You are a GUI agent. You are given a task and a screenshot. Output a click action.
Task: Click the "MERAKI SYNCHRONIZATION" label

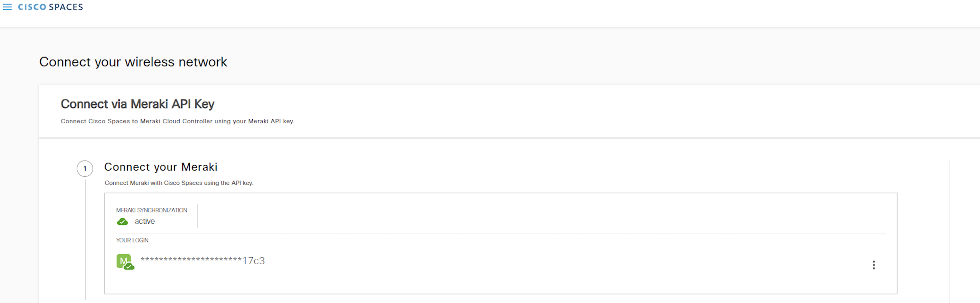(151, 210)
